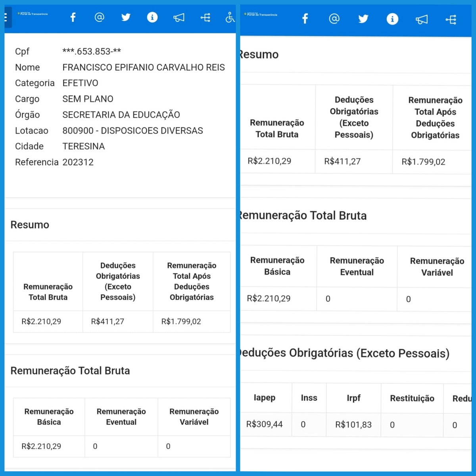Viewport: 476px width, 476px height.
Task: Click Portal da Transparência logo in right screenshot
Action: (x=261, y=15)
